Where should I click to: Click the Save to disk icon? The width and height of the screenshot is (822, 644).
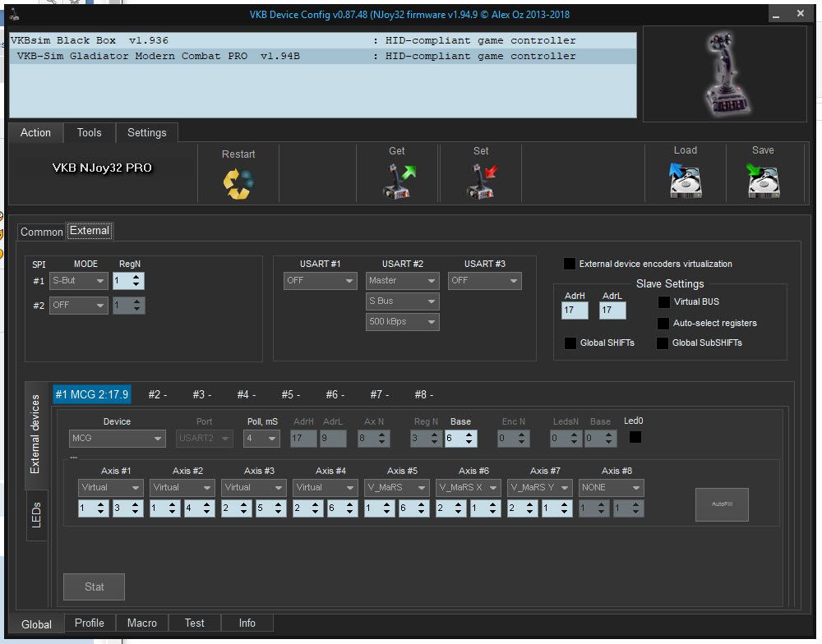(763, 180)
